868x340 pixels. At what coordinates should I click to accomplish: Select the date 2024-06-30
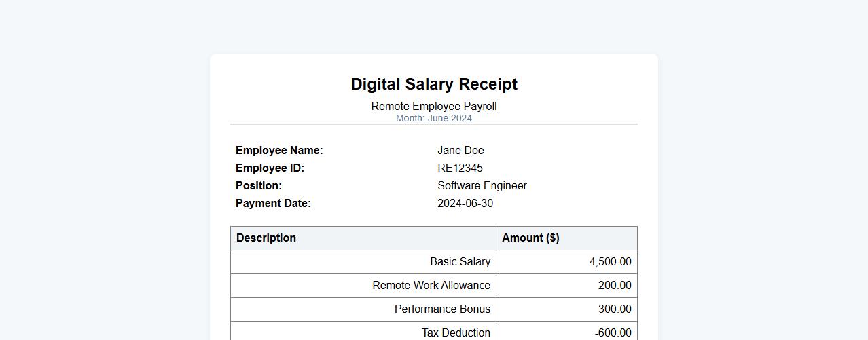click(x=465, y=204)
